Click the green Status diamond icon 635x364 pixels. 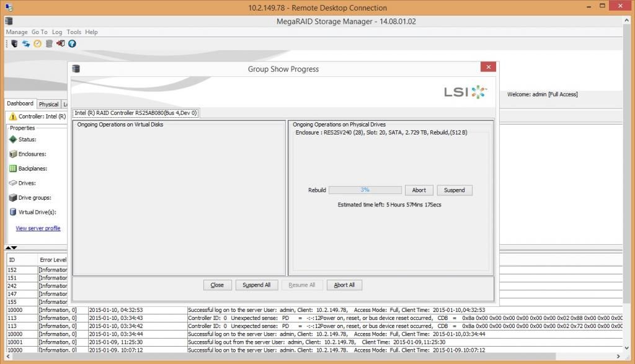pos(13,140)
